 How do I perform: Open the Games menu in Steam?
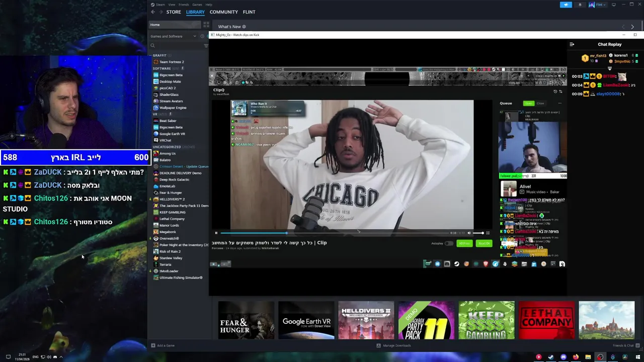click(x=197, y=5)
